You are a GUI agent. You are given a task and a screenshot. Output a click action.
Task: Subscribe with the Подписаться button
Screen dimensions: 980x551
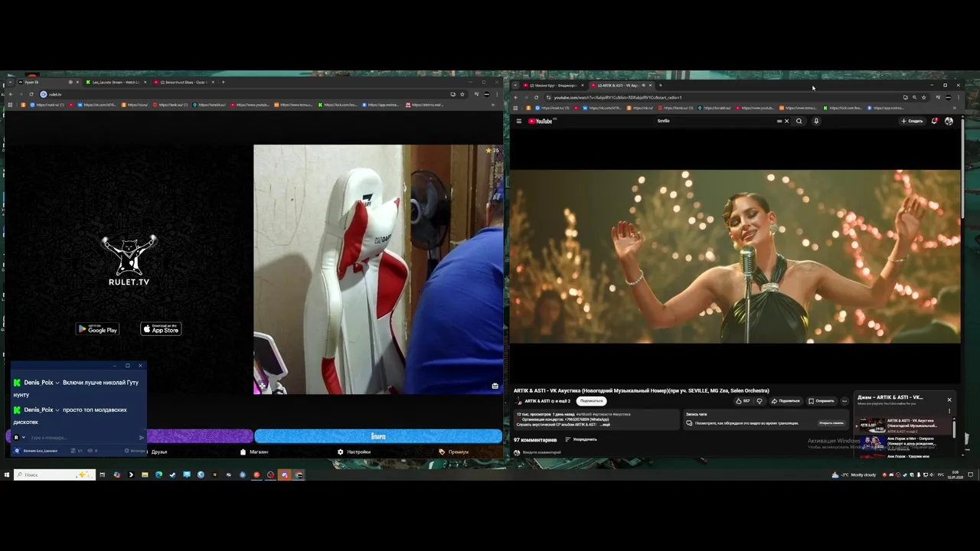tap(591, 401)
